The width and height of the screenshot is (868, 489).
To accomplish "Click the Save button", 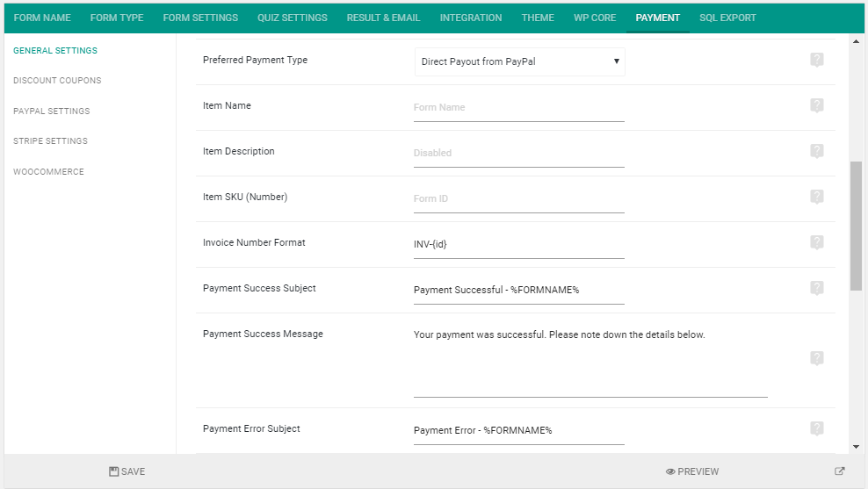I will point(127,471).
